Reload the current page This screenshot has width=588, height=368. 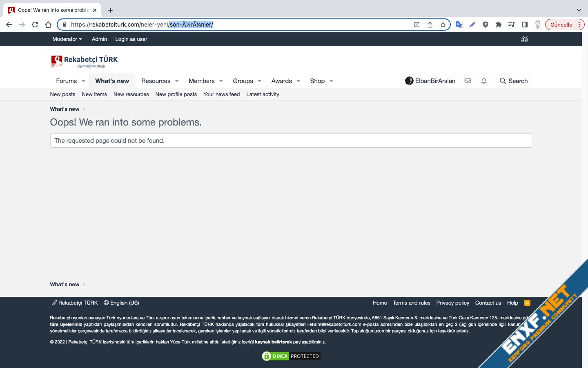tap(35, 25)
